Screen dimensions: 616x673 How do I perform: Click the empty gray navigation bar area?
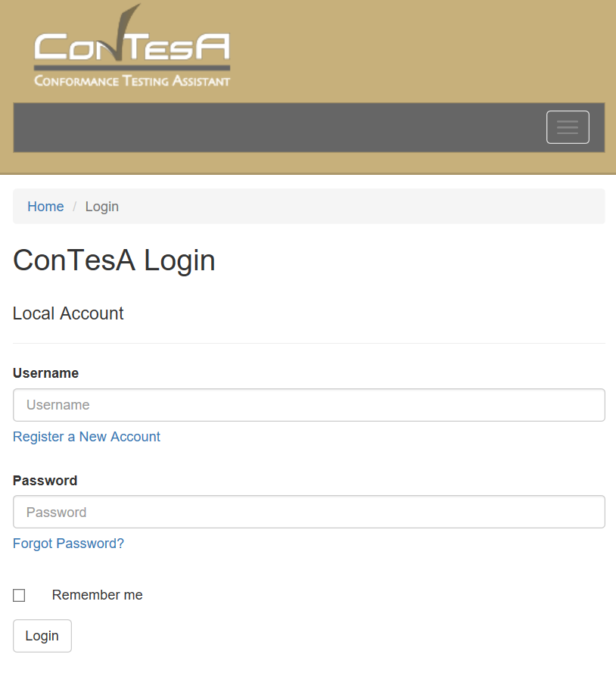(x=272, y=127)
